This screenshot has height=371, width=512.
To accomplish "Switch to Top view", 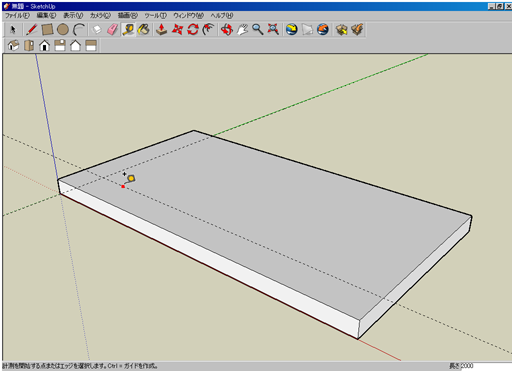I will click(29, 45).
